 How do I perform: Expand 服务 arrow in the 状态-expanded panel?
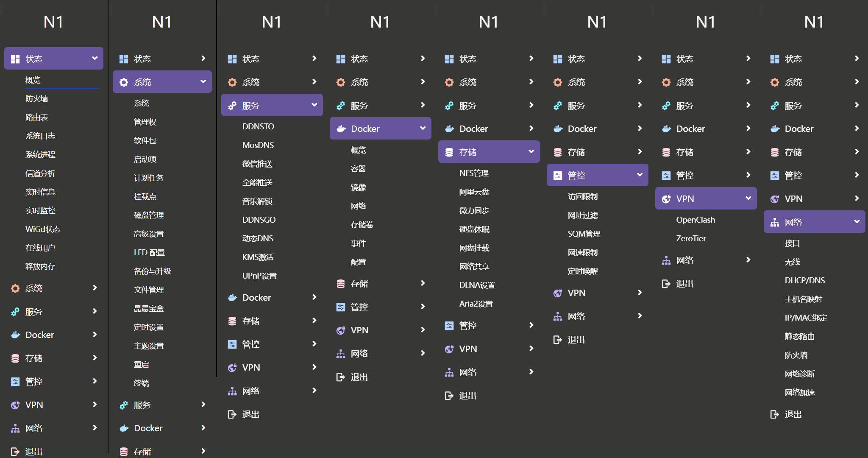pos(95,311)
